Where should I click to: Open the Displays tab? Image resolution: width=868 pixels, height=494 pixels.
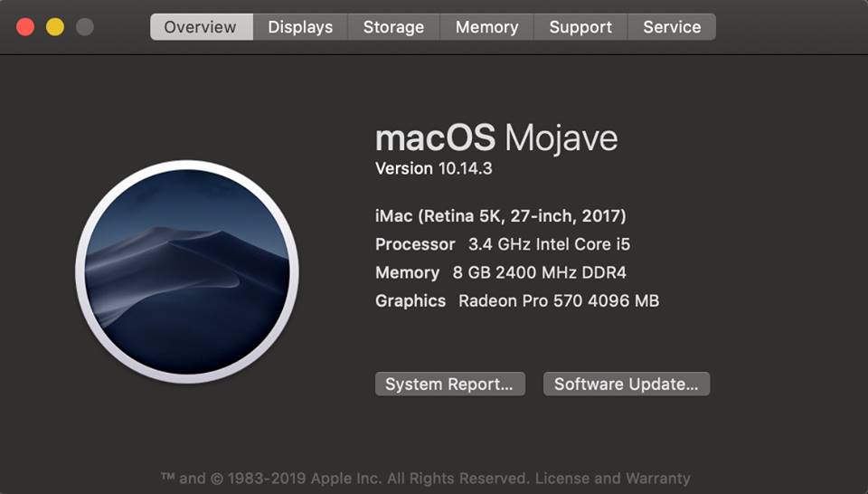coord(300,26)
